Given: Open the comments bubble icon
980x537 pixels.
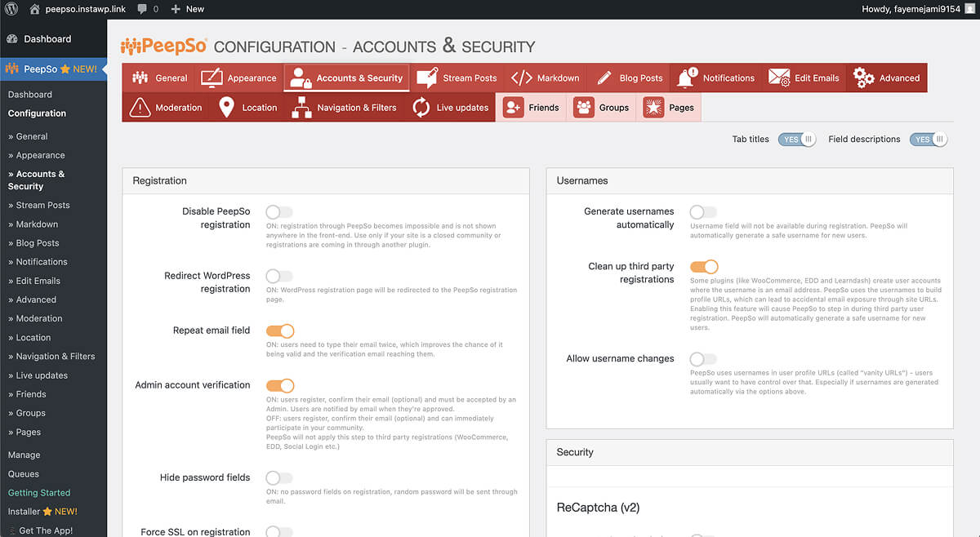Looking at the screenshot, I should pyautogui.click(x=143, y=9).
